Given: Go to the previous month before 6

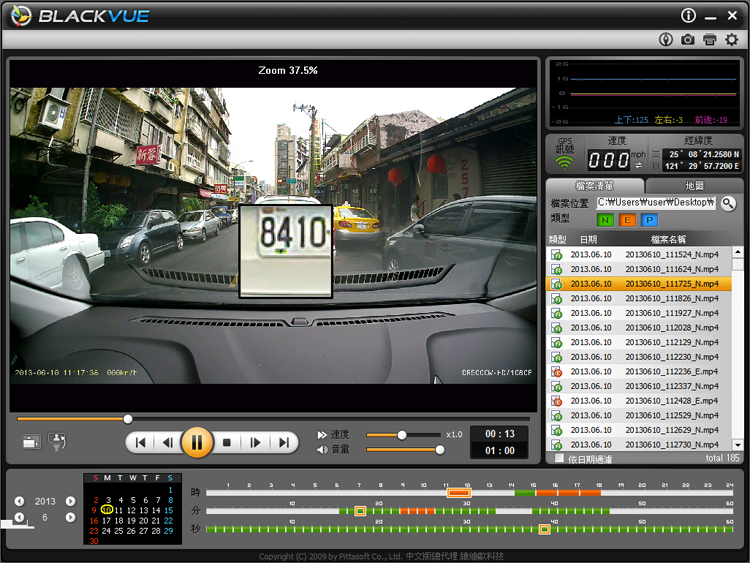Looking at the screenshot, I should 19,518.
